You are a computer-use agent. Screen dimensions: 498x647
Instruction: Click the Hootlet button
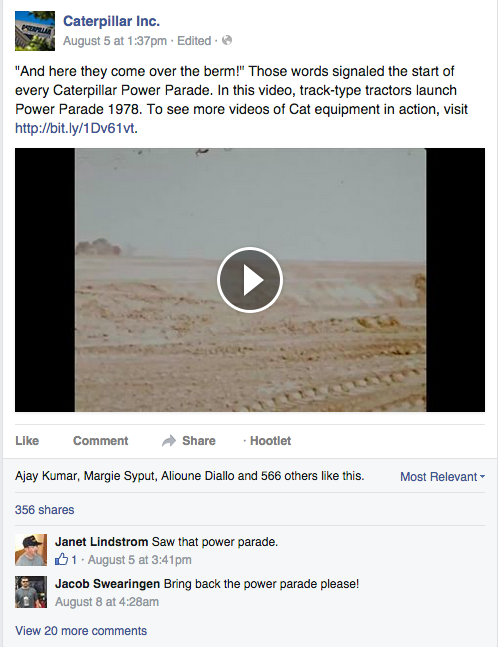click(271, 441)
